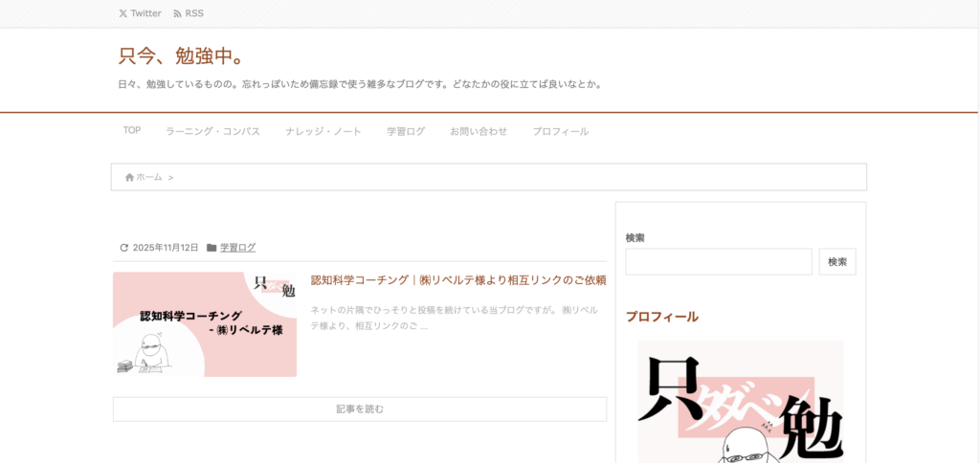Viewport: 980px width, 463px height.
Task: Click the ホーム breadcrumb text link
Action: click(x=149, y=177)
